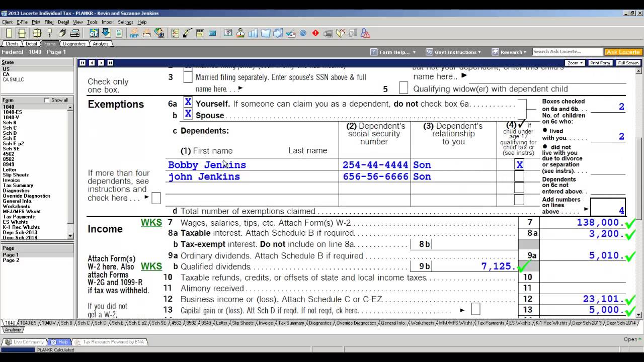Screen dimensions: 644x362
Task: Check Qualifying widow(er) box 5
Action: point(404,88)
